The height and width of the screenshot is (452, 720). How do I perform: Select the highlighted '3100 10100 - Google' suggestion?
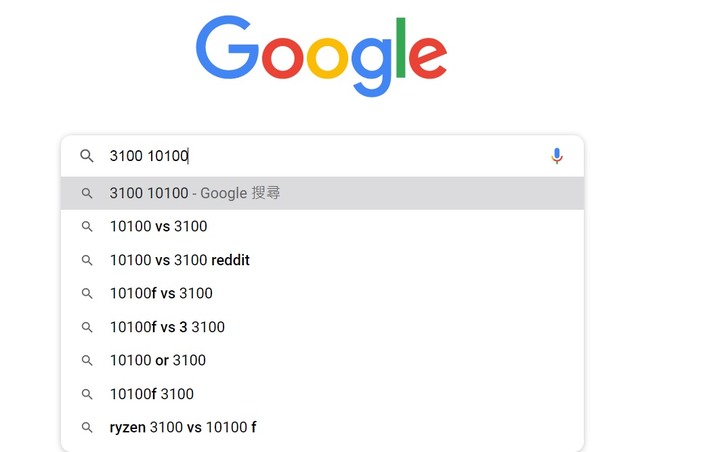[x=322, y=193]
